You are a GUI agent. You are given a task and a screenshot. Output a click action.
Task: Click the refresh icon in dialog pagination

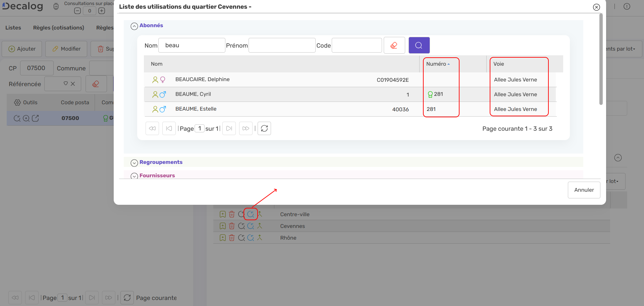pos(264,128)
